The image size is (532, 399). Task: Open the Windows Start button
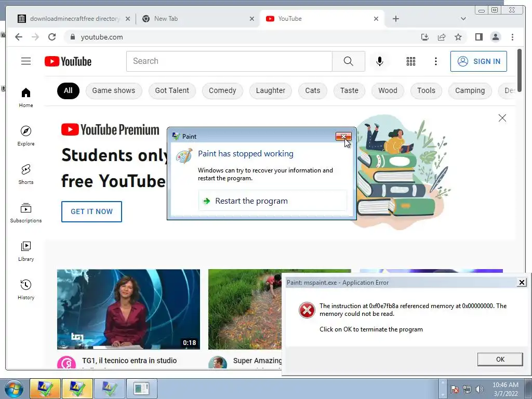[14, 389]
